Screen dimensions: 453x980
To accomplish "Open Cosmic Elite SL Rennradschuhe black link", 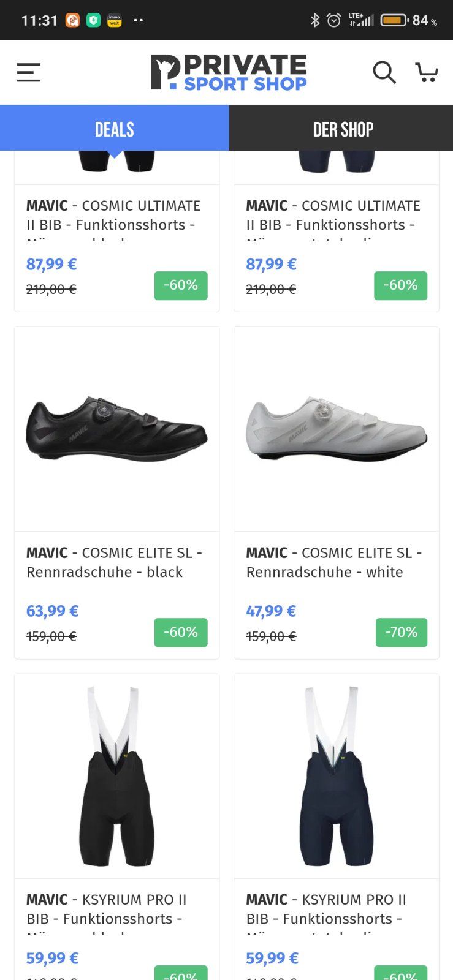I will click(x=114, y=562).
